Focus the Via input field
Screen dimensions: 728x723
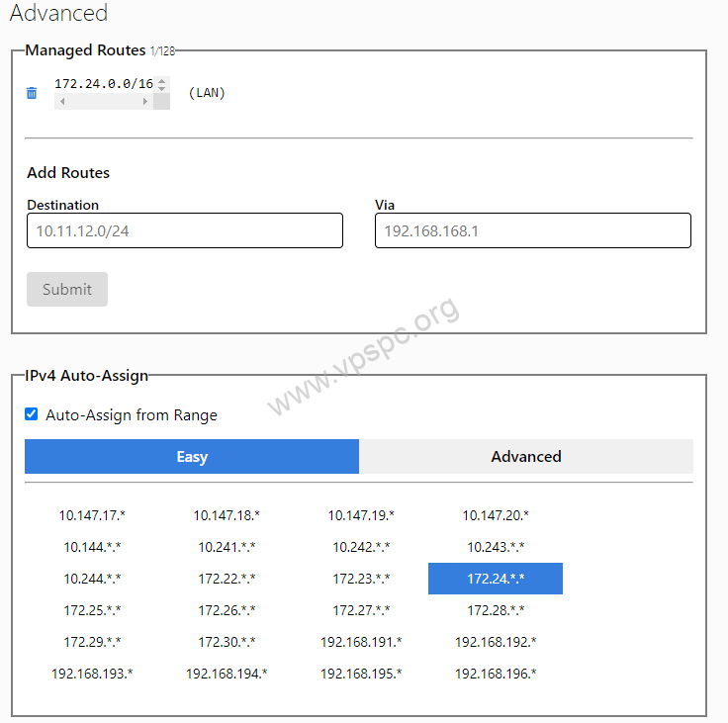click(533, 230)
